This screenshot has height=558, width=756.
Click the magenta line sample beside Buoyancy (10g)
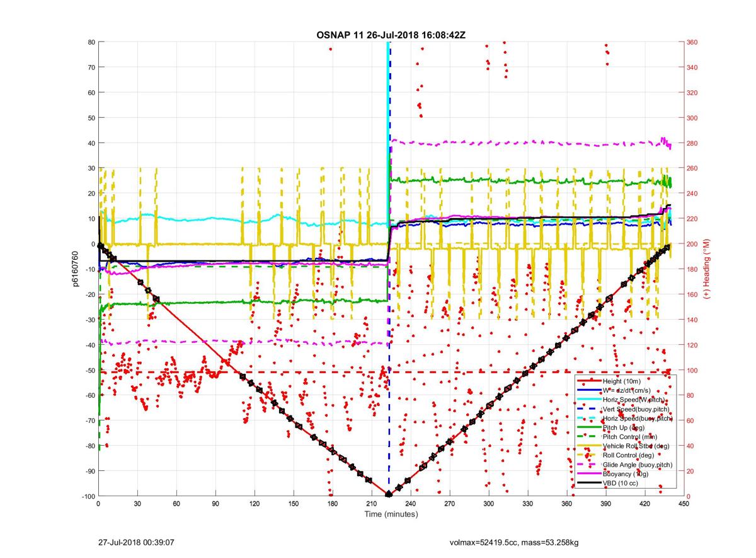tap(589, 473)
